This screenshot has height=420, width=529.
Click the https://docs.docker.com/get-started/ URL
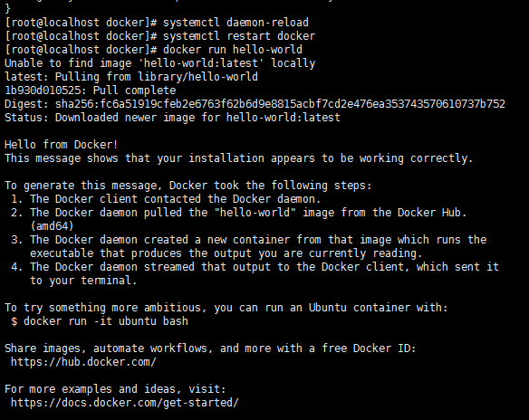coord(125,403)
